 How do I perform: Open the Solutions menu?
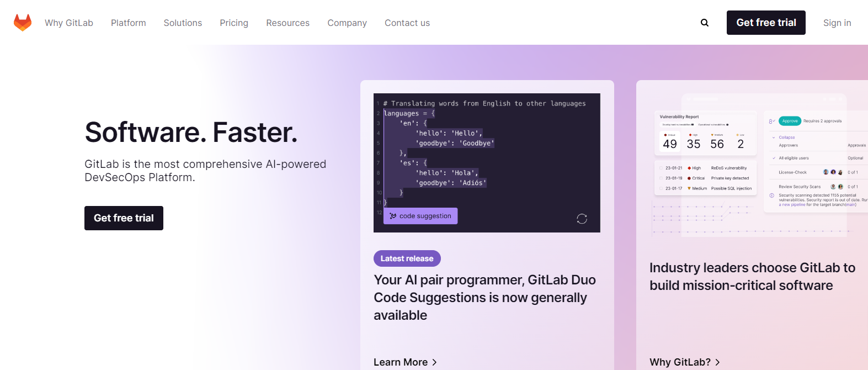(183, 23)
